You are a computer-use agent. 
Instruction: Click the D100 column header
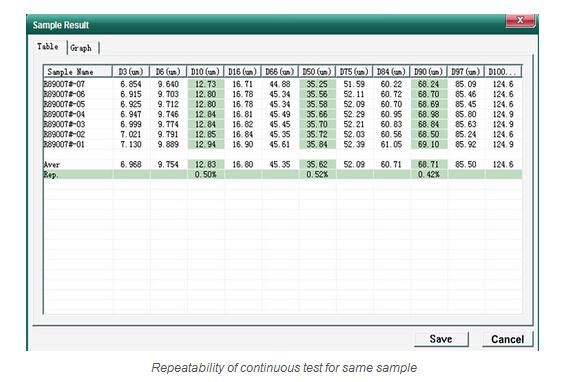click(503, 71)
